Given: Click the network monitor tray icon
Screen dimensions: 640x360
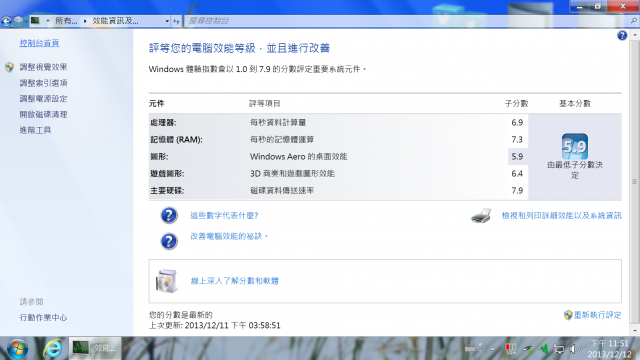Looking at the screenshot, I should (x=559, y=349).
